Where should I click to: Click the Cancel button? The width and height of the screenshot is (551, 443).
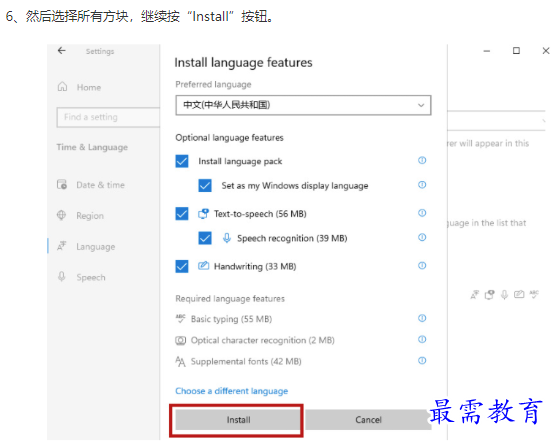click(x=368, y=420)
